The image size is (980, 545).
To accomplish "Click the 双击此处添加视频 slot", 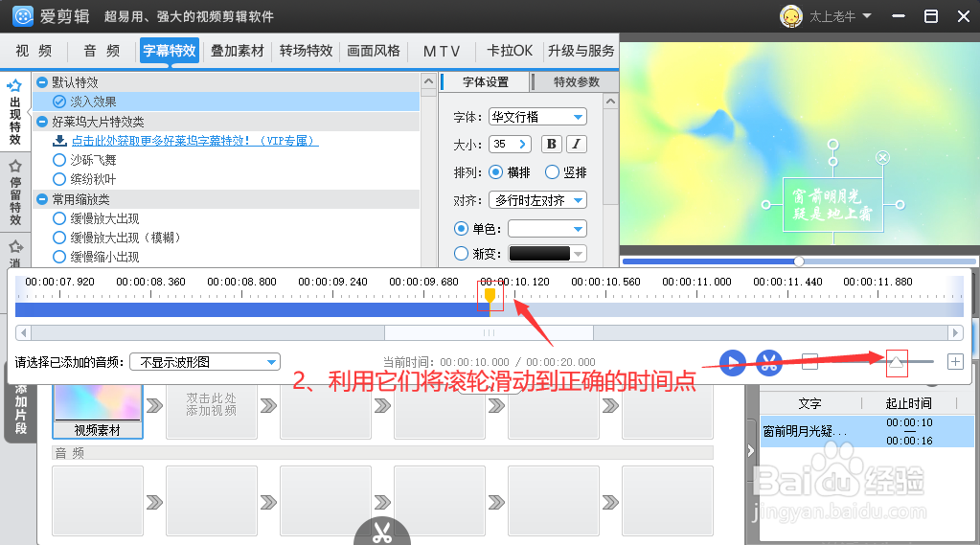I will tap(212, 411).
